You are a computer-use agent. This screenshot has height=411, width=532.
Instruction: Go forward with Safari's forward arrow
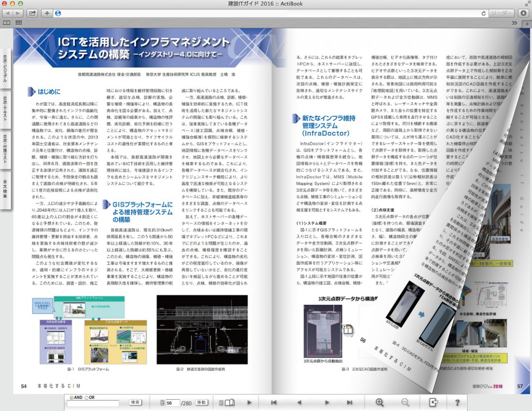[x=18, y=13]
